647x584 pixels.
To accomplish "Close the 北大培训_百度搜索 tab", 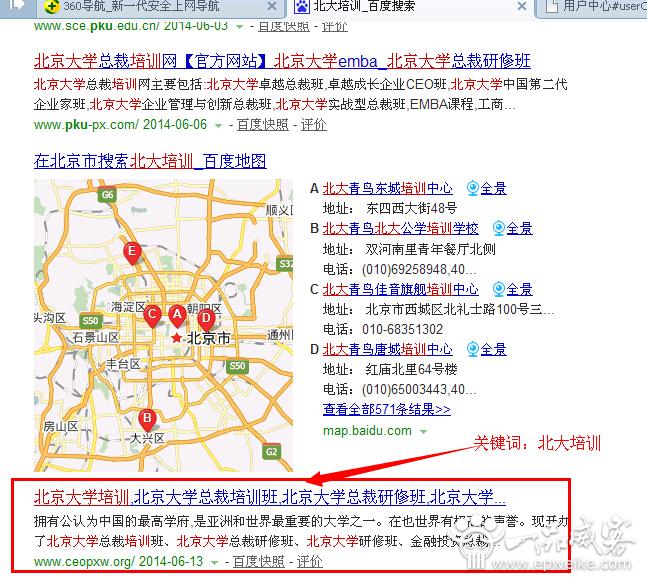I will pyautogui.click(x=522, y=6).
